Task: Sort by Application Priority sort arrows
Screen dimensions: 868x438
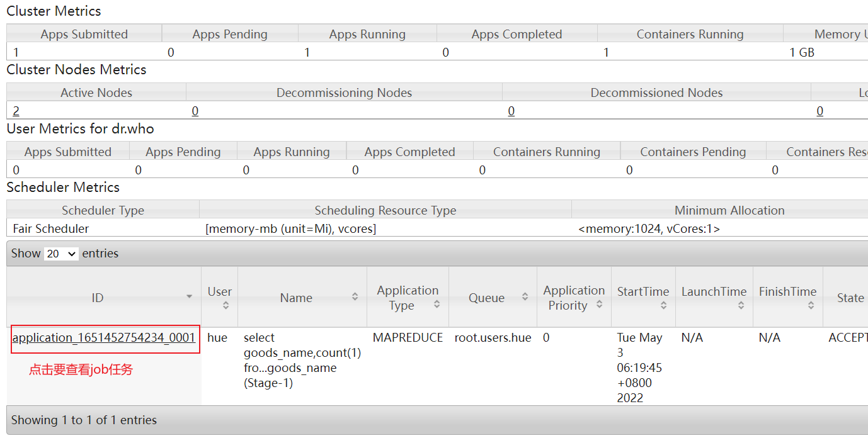Action: [x=600, y=305]
